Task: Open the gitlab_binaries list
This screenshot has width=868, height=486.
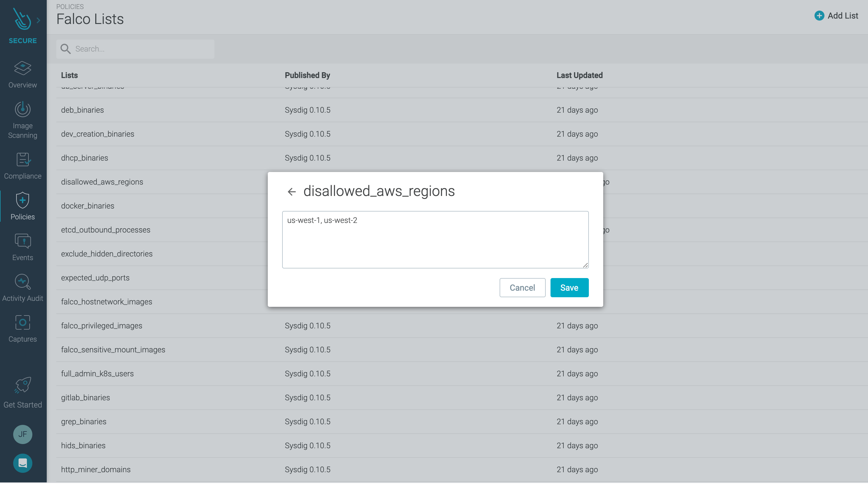Action: [x=462, y=397]
